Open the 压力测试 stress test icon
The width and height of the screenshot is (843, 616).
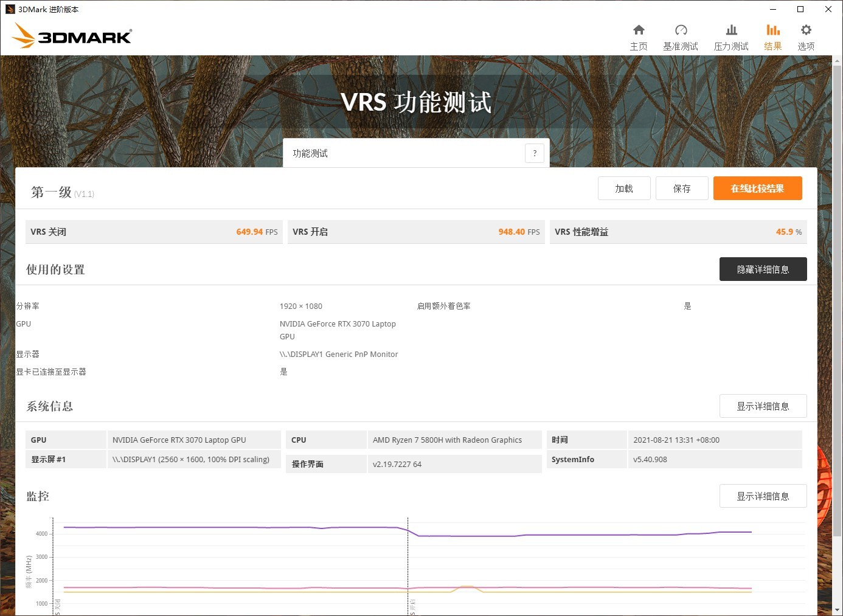click(x=731, y=37)
